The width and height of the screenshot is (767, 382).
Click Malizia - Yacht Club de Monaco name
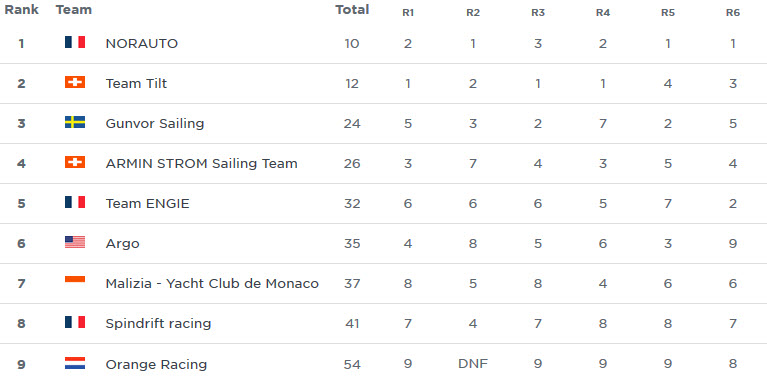pos(212,284)
